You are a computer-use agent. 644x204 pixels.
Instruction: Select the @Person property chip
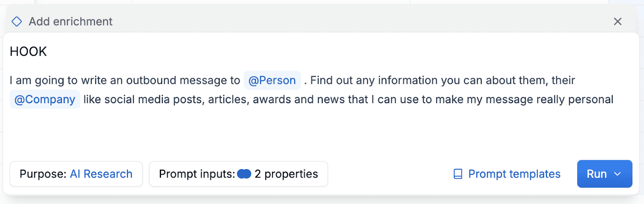point(272,80)
